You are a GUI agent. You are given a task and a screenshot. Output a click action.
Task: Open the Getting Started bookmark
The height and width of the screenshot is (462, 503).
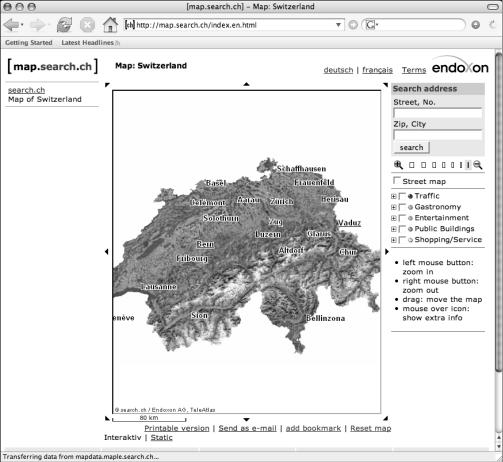point(29,43)
